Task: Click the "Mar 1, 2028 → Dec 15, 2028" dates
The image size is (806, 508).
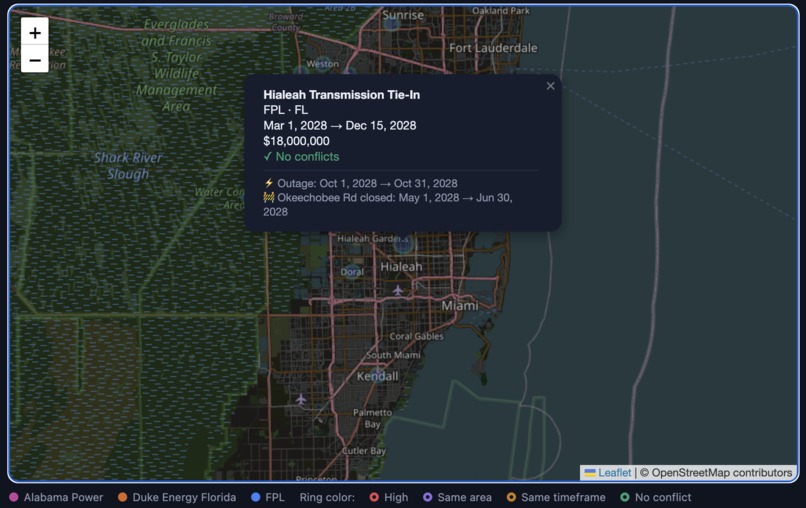Action: coord(340,125)
